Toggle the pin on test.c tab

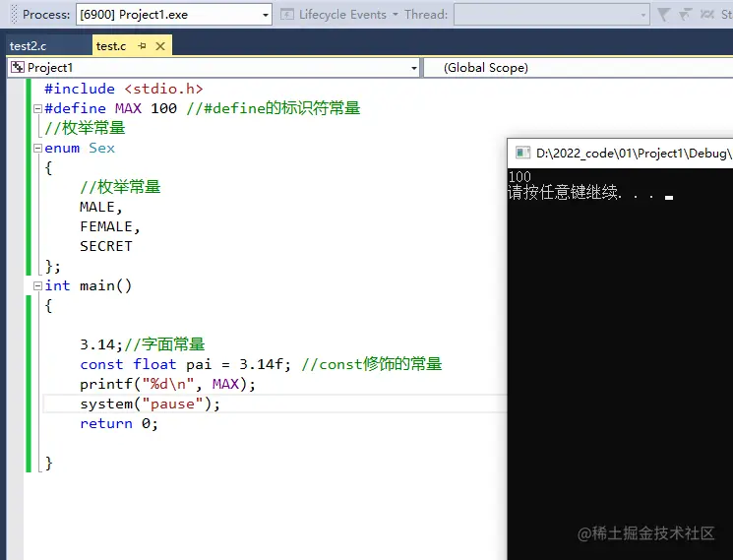(142, 46)
